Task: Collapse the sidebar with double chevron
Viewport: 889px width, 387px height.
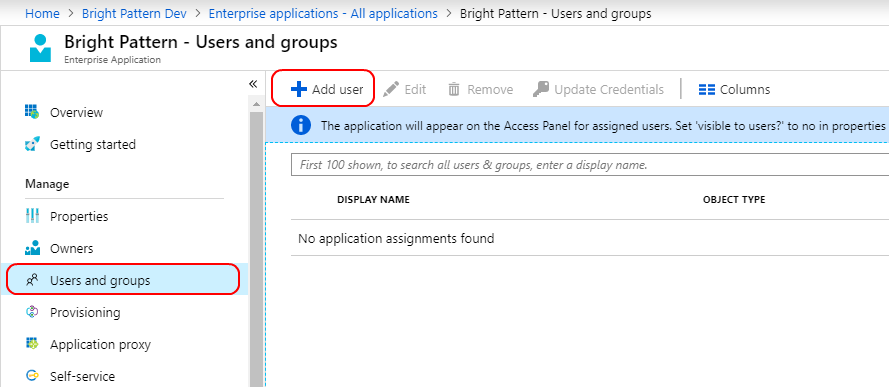Action: point(253,84)
